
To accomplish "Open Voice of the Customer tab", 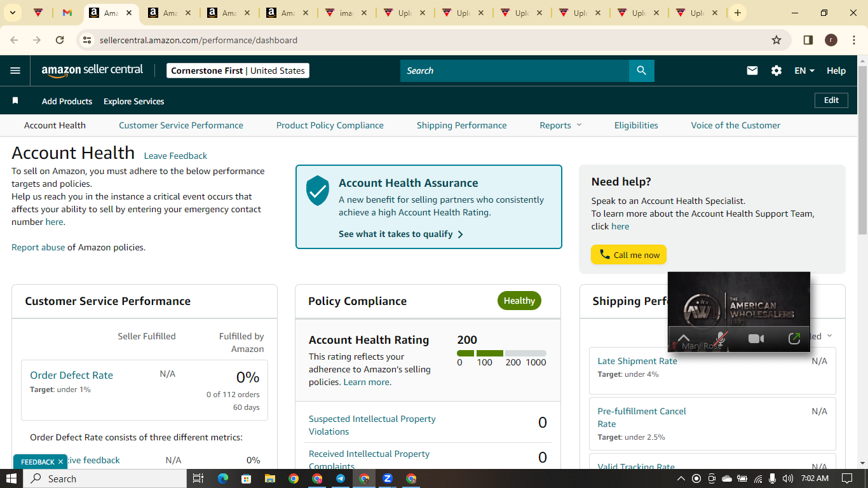I will 736,125.
